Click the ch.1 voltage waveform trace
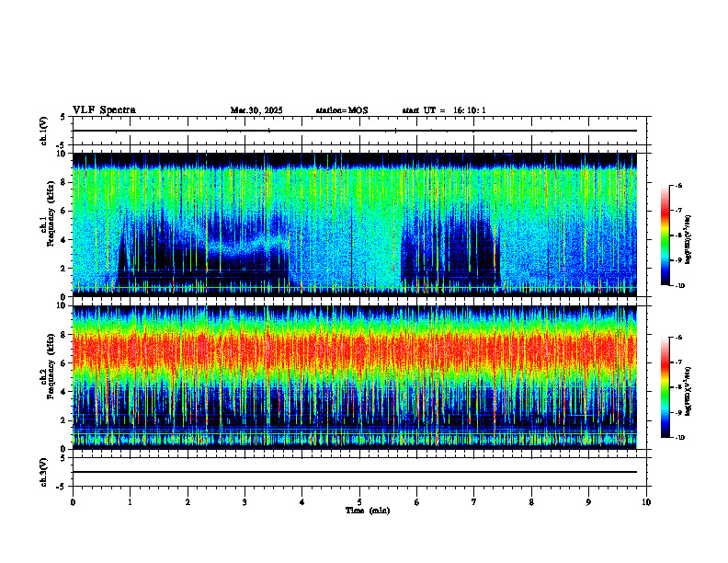The width and height of the screenshot is (728, 563). click(x=354, y=131)
